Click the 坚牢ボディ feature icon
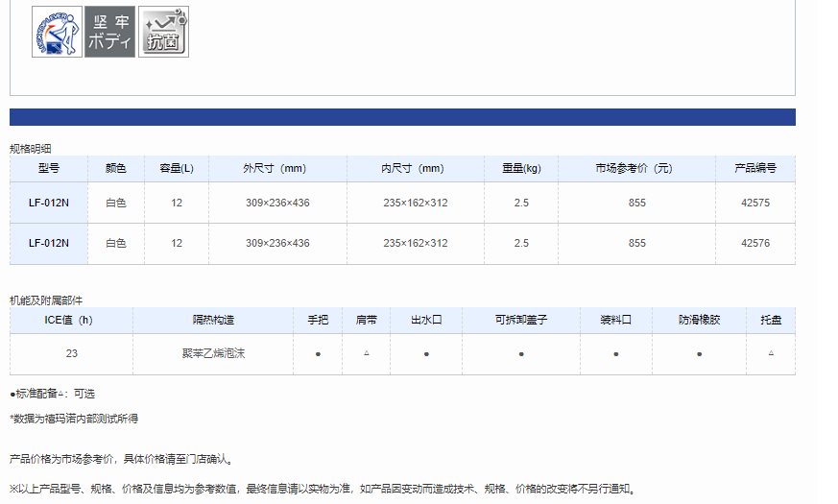This screenshot has height=504, width=838. (109, 32)
